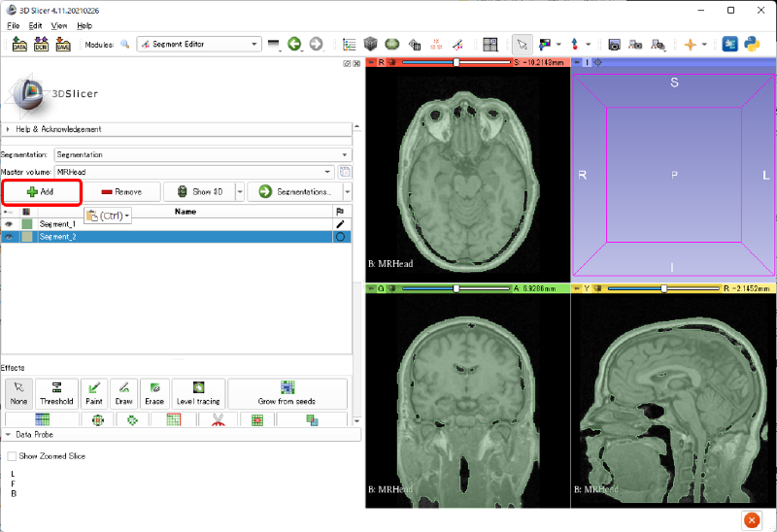
Task: Select the Threshold effect tool
Action: [56, 392]
